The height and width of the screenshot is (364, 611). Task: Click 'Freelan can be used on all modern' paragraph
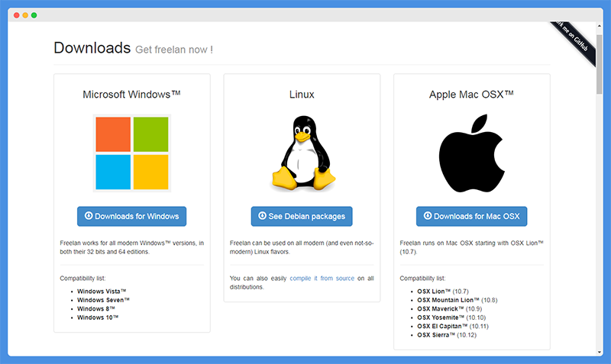click(302, 247)
